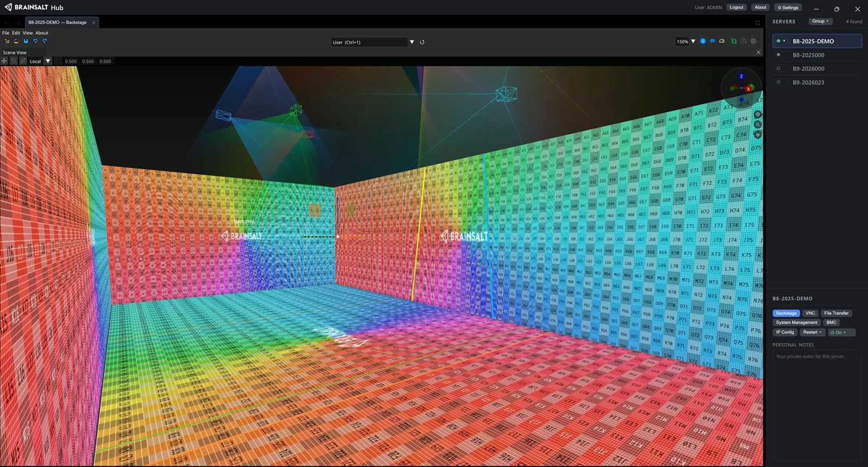Open the 150% zoom dropdown arrow
This screenshot has height=467, width=868.
[693, 41]
